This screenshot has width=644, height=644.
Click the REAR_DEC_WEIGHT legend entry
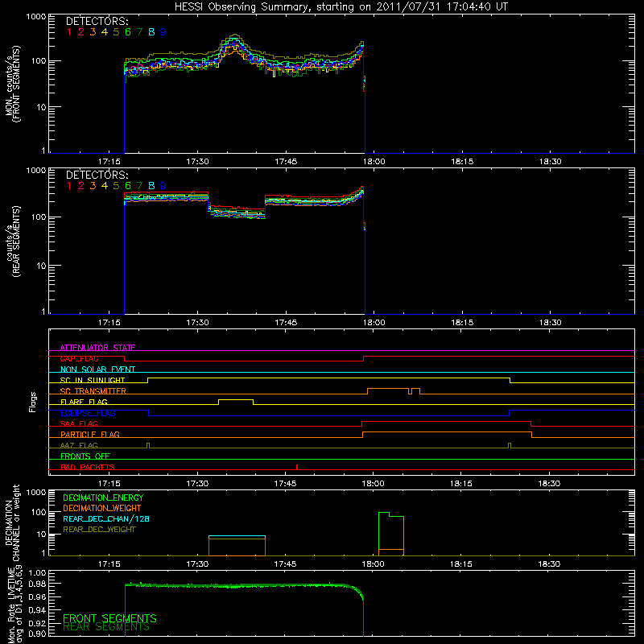[x=99, y=530]
